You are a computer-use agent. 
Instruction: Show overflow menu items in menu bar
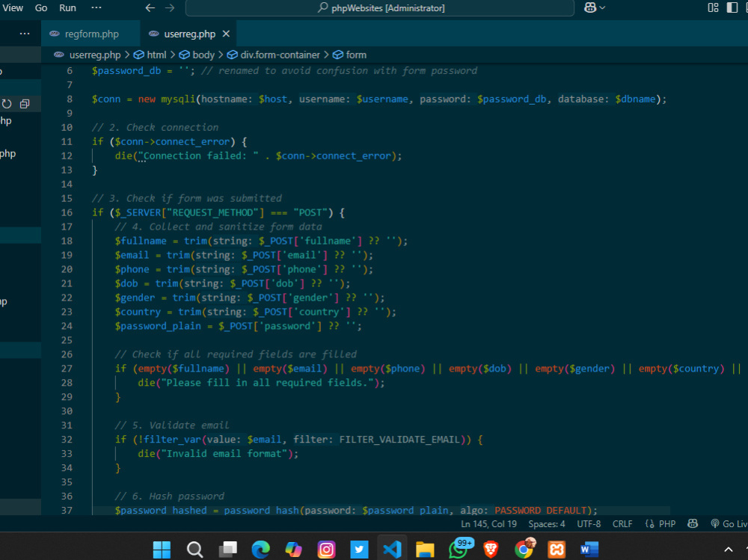click(96, 8)
